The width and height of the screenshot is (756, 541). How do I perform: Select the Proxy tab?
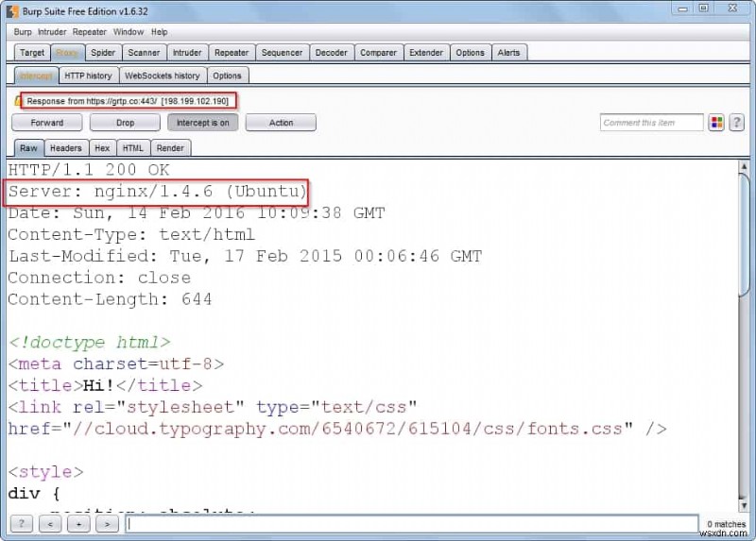tap(67, 53)
